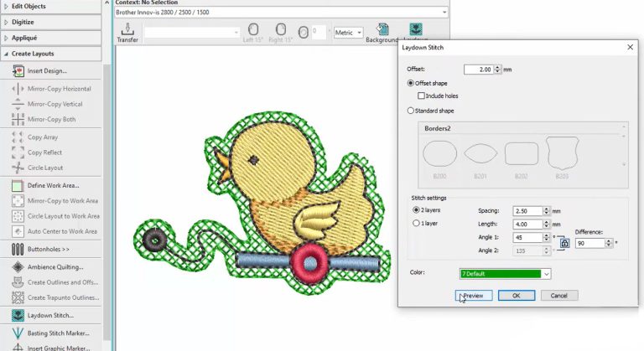Close the Laydown Stitch dialog

click(x=630, y=47)
